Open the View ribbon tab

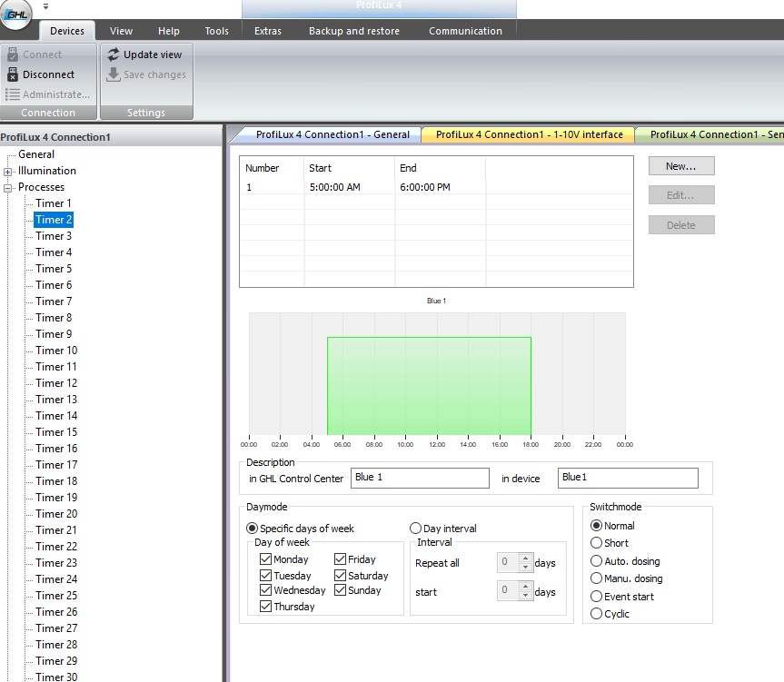coord(121,31)
